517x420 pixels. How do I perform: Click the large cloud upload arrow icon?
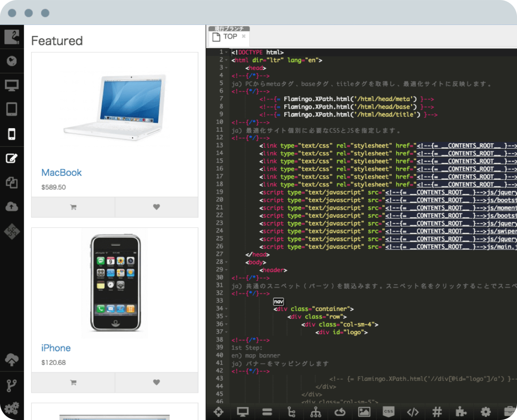tap(11, 359)
